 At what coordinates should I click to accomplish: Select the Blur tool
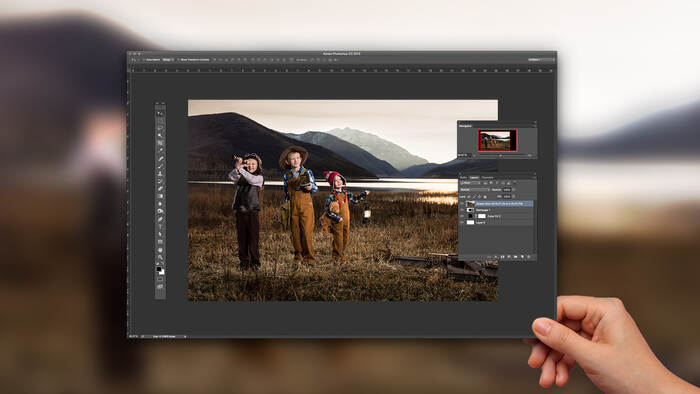pos(160,204)
